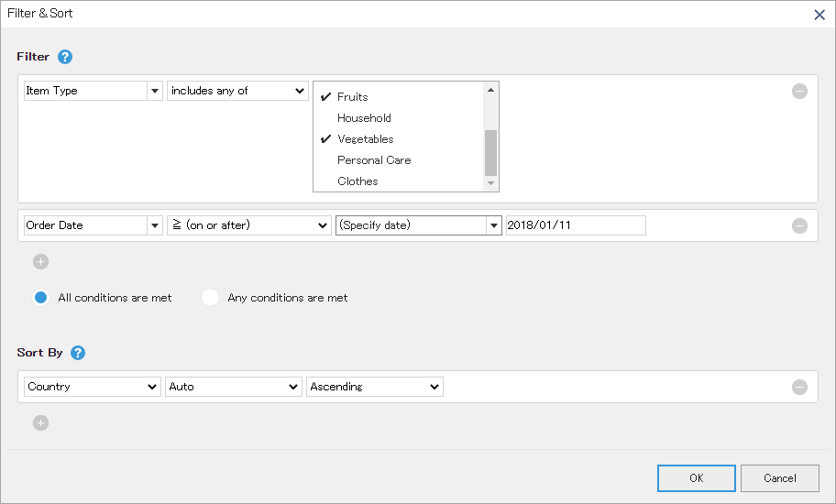Open the Sort By help question mark icon
The image size is (836, 504).
coord(78,353)
